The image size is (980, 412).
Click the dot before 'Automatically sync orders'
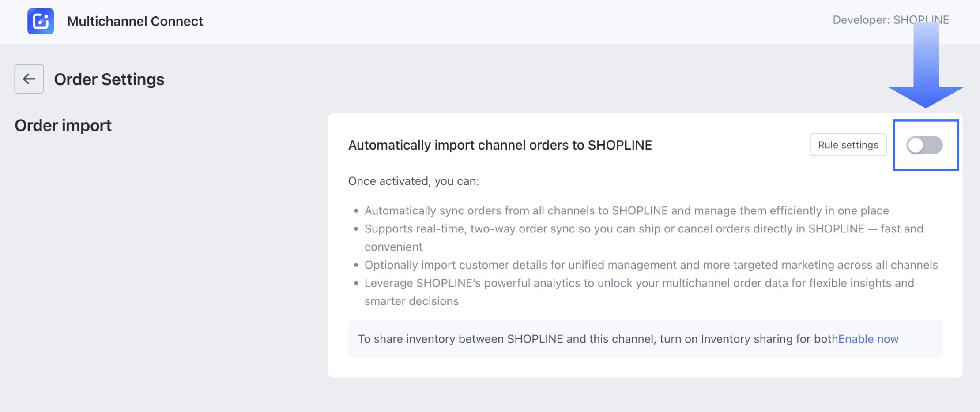356,211
